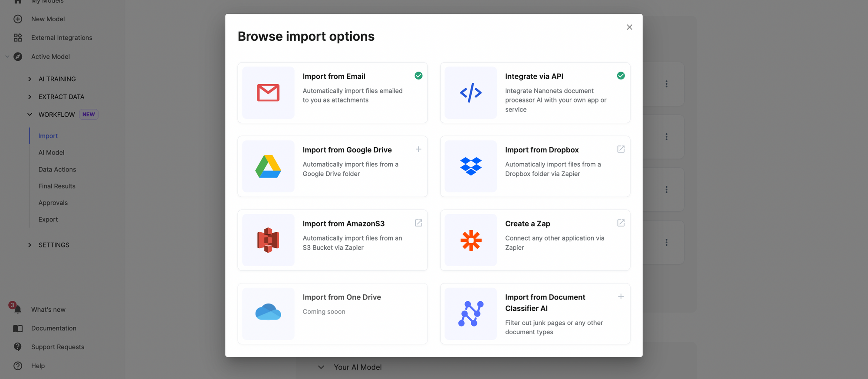Close the Browse import options dialog
Image resolution: width=868 pixels, height=379 pixels.
[629, 27]
